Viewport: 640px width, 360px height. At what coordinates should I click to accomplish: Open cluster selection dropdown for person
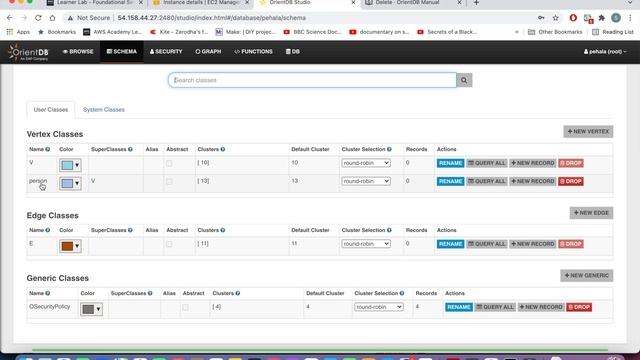(x=366, y=181)
